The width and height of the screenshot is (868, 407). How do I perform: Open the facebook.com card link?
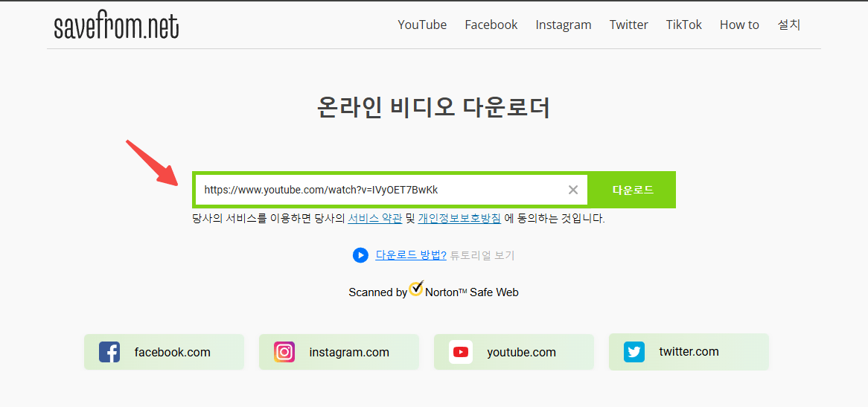tap(164, 352)
